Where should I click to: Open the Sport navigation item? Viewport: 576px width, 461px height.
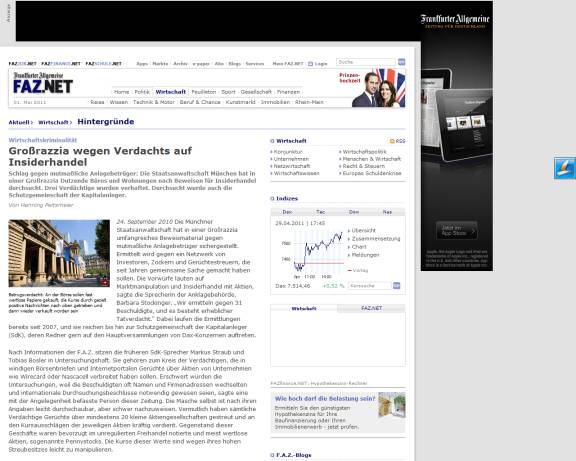click(x=228, y=92)
